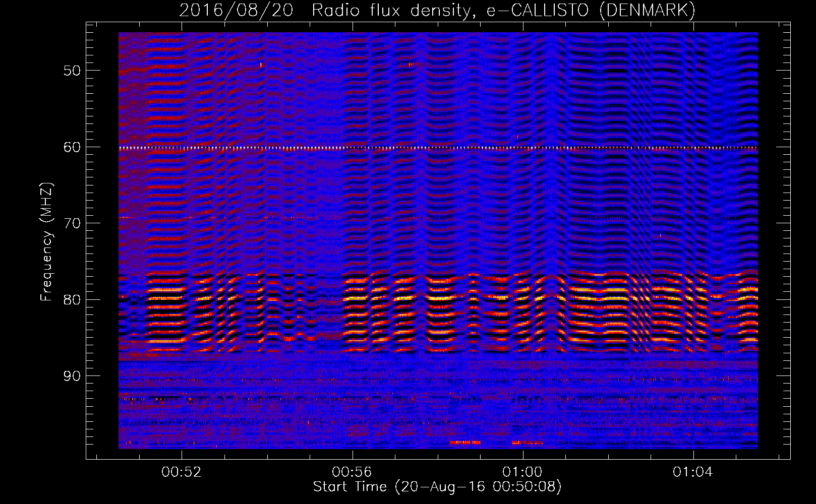Image resolution: width=816 pixels, height=504 pixels.
Task: Select the 90 frequency tick label
Action: coord(72,376)
